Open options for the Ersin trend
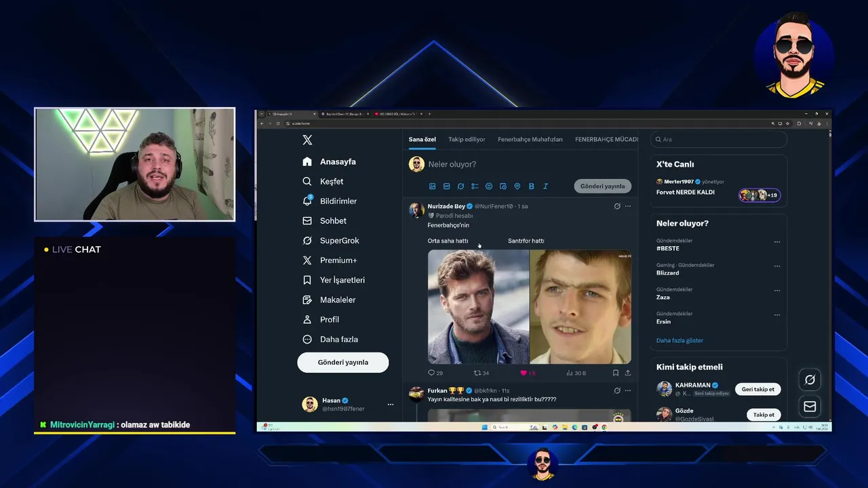Image resolution: width=868 pixels, height=488 pixels. point(777,315)
